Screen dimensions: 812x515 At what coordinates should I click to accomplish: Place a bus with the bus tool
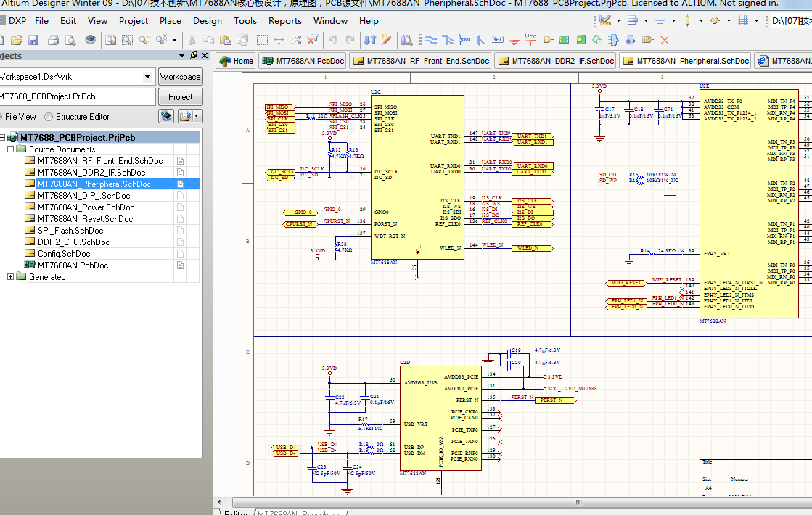pyautogui.click(x=448, y=40)
